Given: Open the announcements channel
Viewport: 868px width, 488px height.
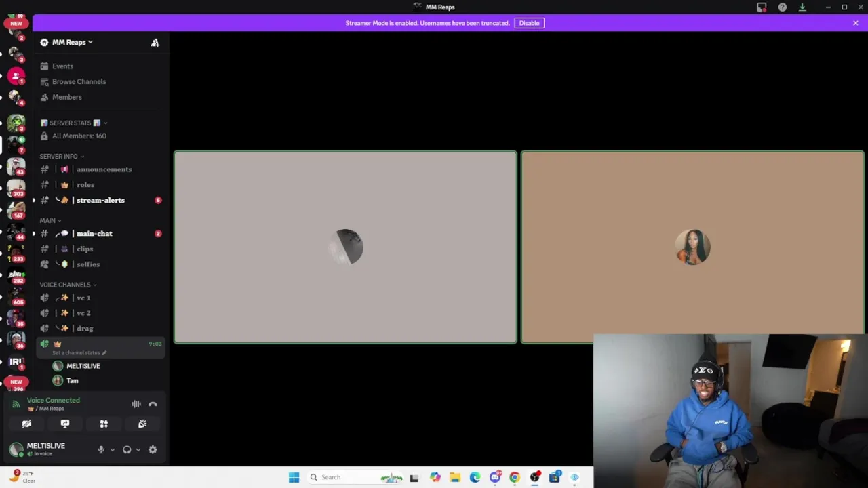Looking at the screenshot, I should [101, 169].
